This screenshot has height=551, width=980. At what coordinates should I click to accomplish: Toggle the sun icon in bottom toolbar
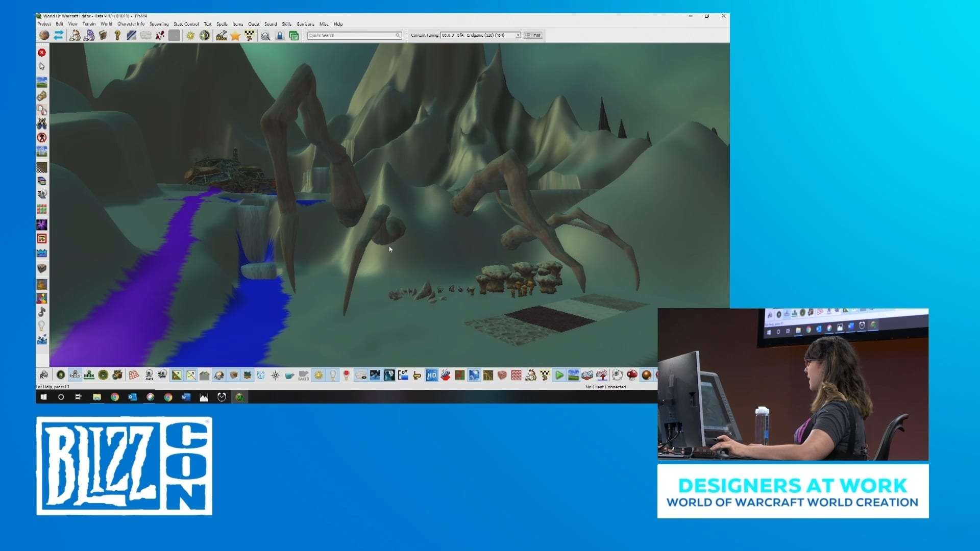(x=318, y=375)
